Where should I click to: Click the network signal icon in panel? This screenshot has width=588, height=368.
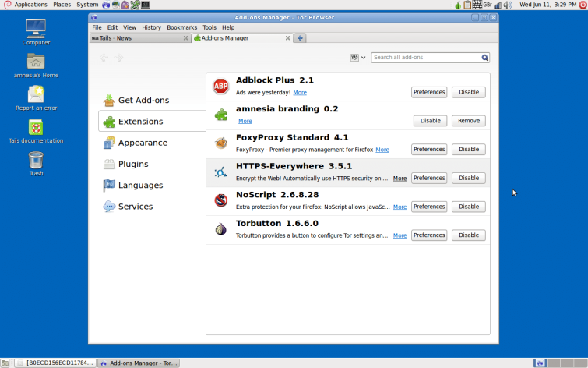click(498, 5)
